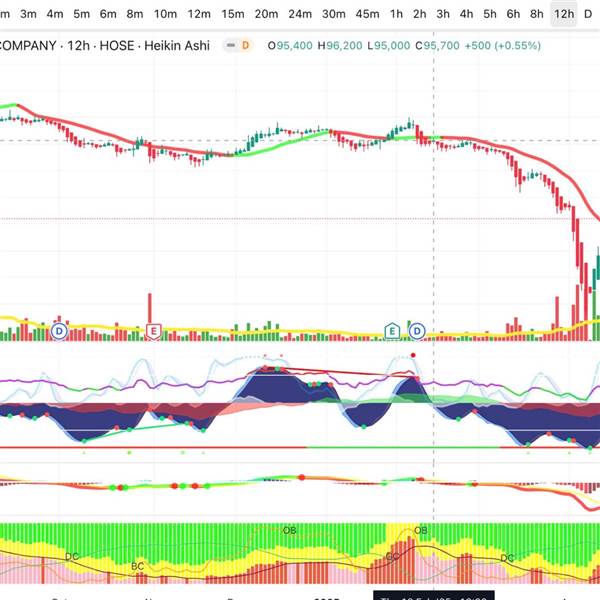The height and width of the screenshot is (600, 600).
Task: Click the GC label in bottom indicator
Action: [392, 556]
